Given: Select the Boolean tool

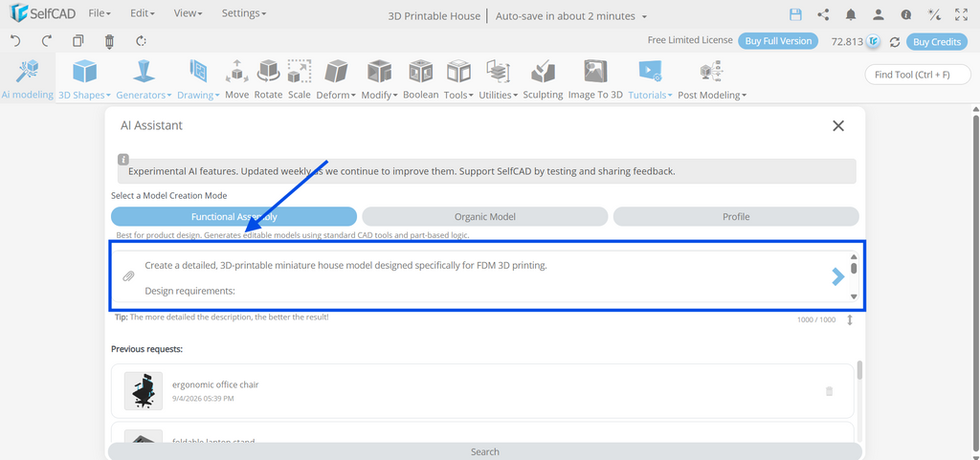Looking at the screenshot, I should pyautogui.click(x=421, y=78).
